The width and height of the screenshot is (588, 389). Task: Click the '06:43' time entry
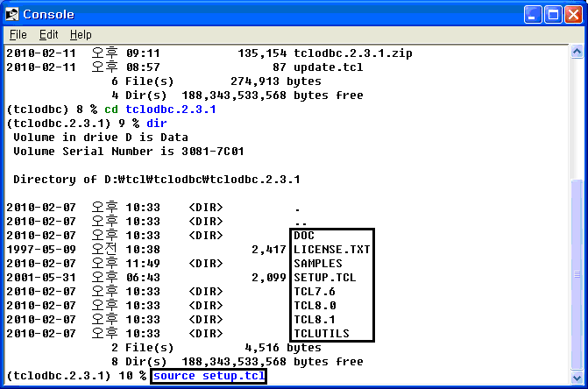pos(143,278)
